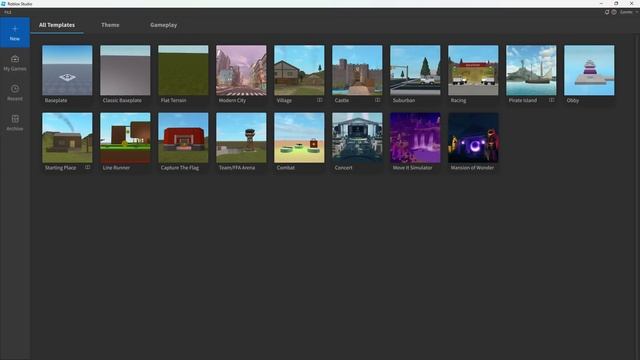640x360 pixels.
Task: Select the Baseplate template thumbnail
Action: 67,70
